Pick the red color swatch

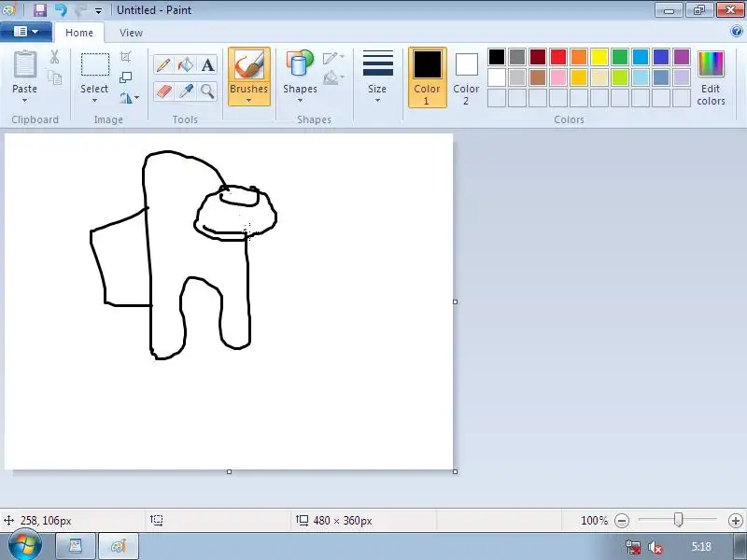pyautogui.click(x=558, y=57)
